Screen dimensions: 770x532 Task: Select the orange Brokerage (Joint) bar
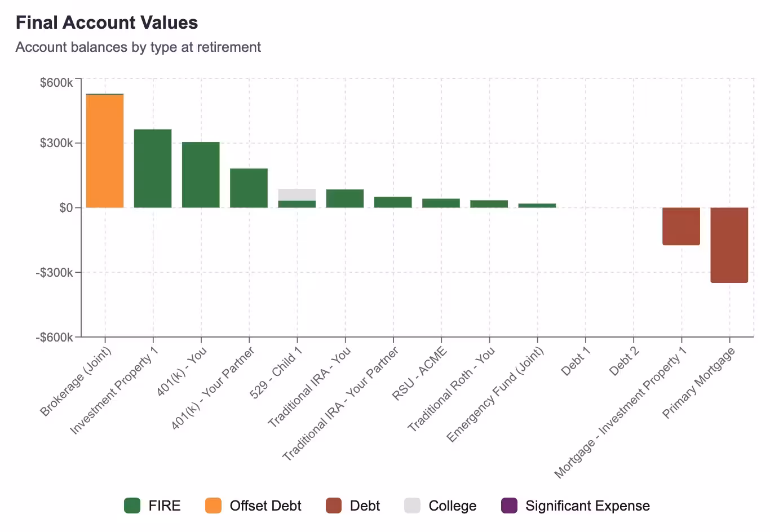[105, 151]
